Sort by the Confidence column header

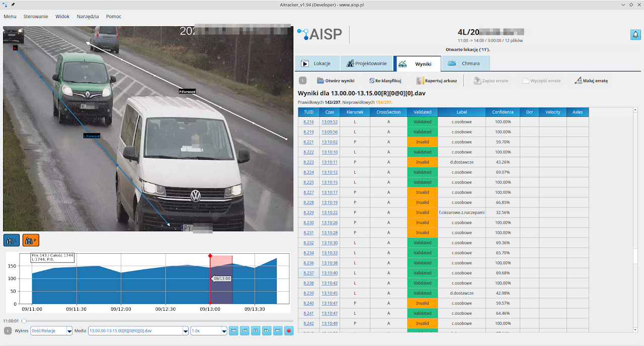(503, 112)
